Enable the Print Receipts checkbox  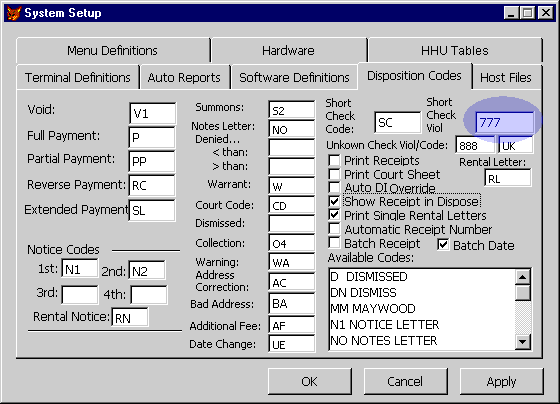(x=334, y=160)
